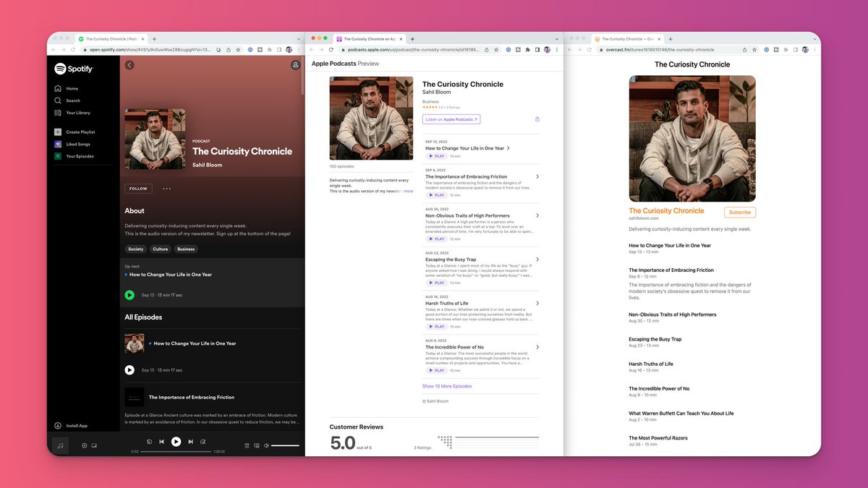Open the three-dot more options menu on Spotify
868x488 pixels.
(166, 189)
